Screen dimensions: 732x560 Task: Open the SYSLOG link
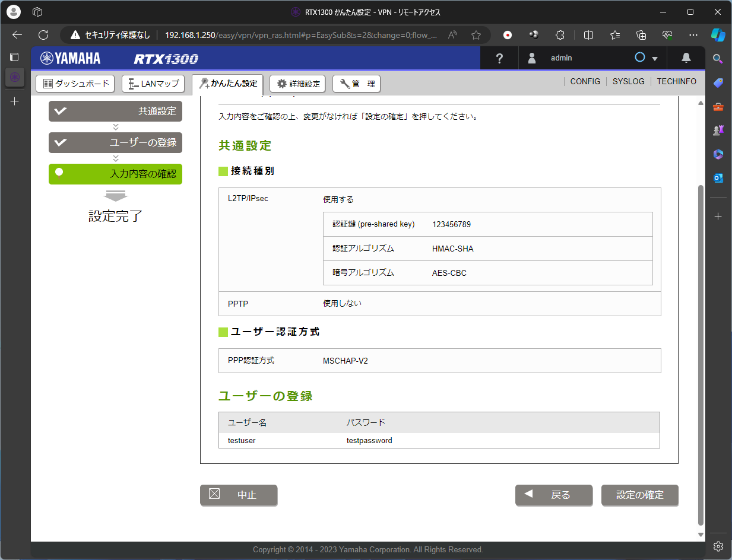tap(628, 82)
